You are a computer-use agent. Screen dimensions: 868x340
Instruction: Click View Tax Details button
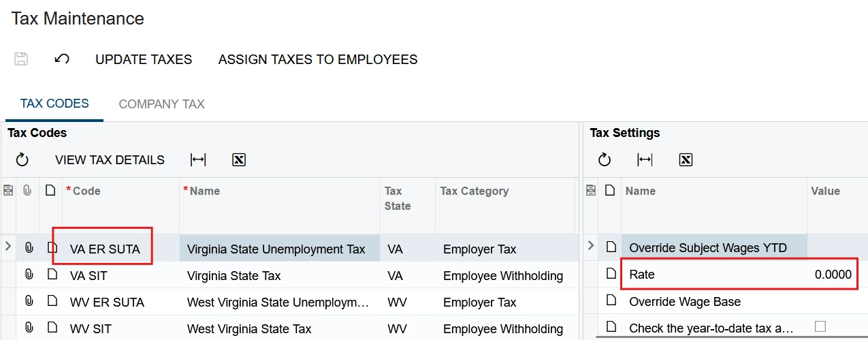110,160
